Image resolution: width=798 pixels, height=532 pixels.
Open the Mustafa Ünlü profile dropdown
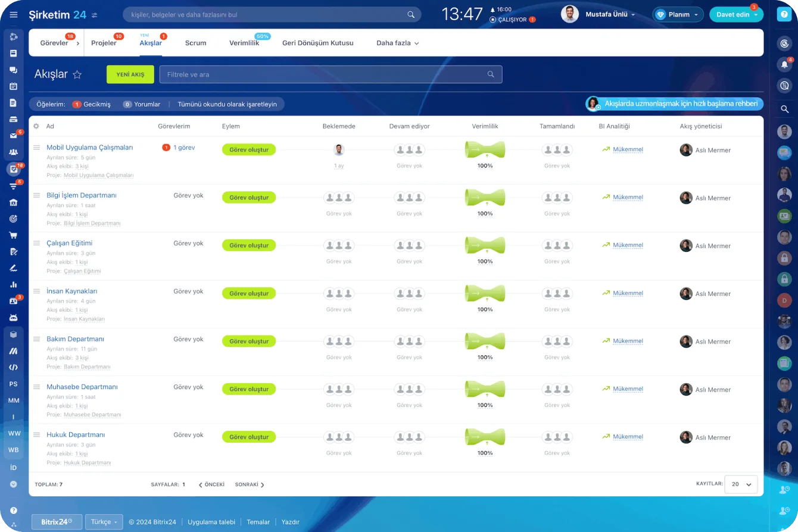click(610, 14)
